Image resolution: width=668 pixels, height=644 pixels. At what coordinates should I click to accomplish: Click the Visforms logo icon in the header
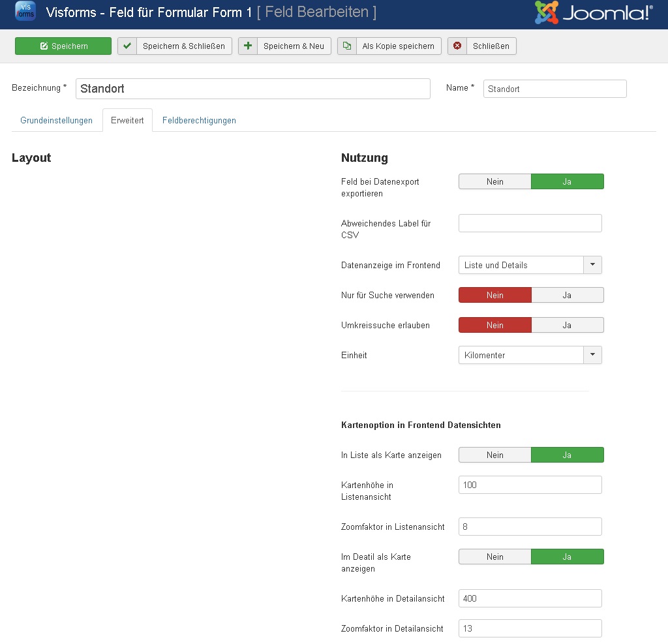coord(25,12)
